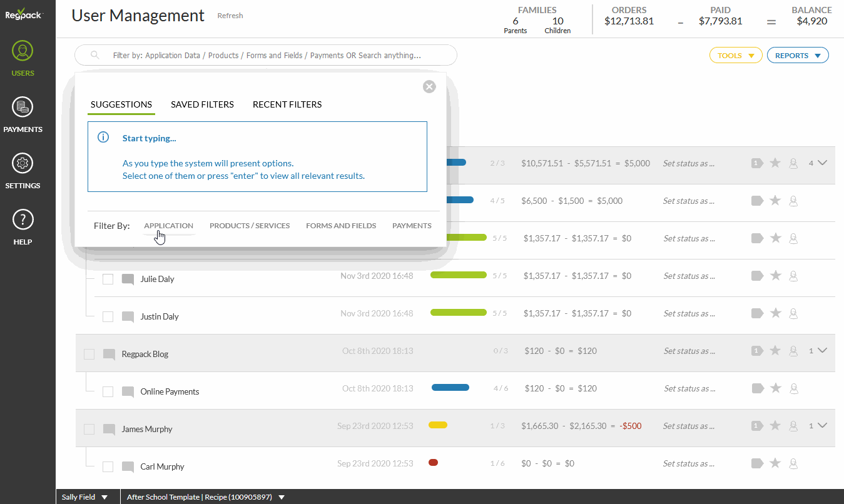Open the Users section in sidebar
844x504 pixels.
point(23,59)
